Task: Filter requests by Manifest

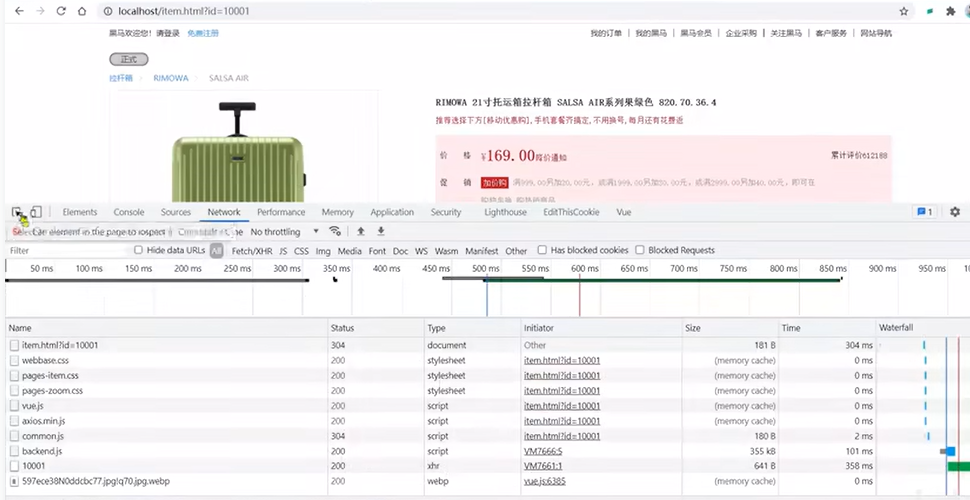Action: tap(481, 251)
